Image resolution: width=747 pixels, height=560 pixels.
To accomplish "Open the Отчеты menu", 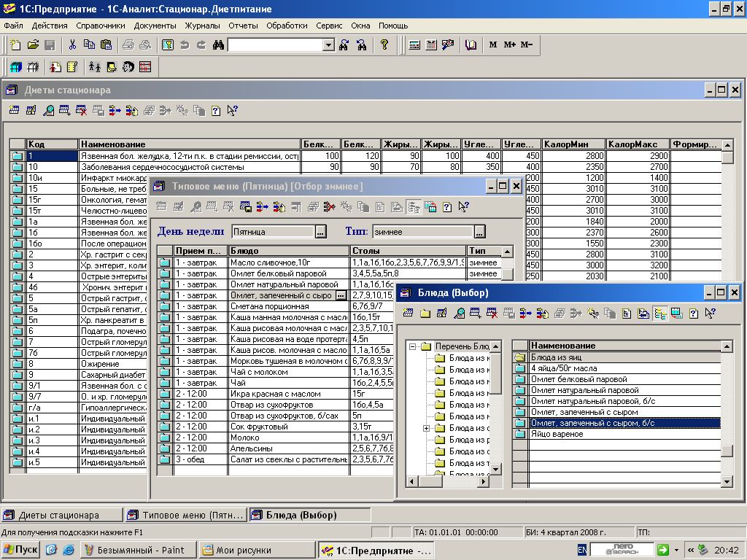I will [243, 26].
